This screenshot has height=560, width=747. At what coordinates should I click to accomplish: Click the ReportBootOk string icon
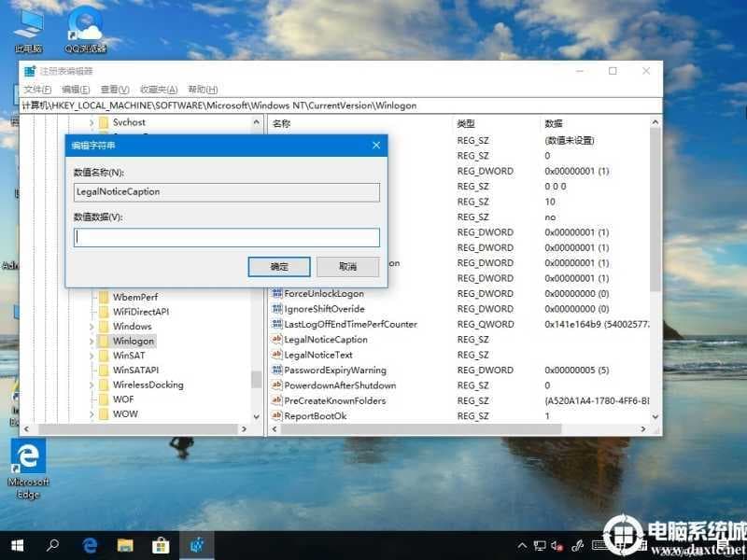point(276,415)
